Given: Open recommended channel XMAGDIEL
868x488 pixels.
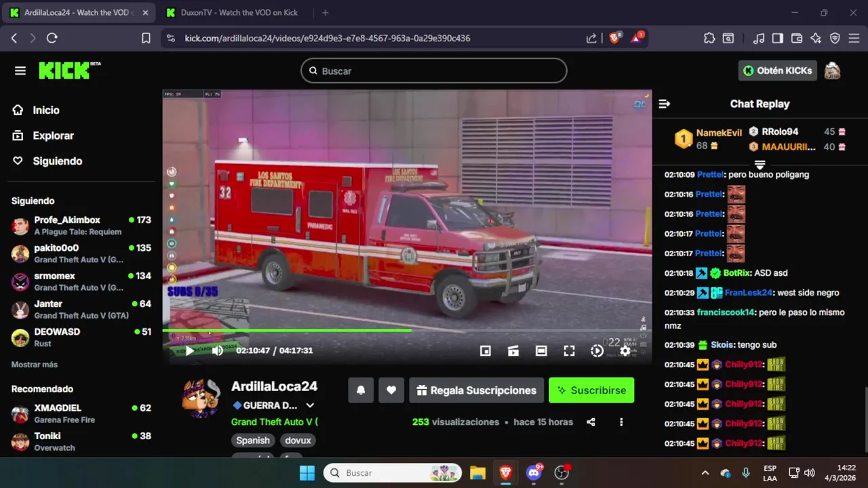Looking at the screenshot, I should [81, 413].
